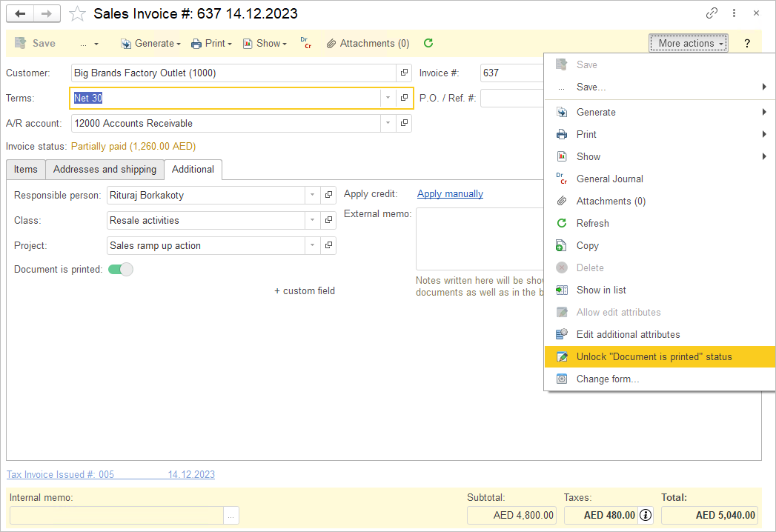Choose Edit additional attributes menu entry

pos(628,335)
